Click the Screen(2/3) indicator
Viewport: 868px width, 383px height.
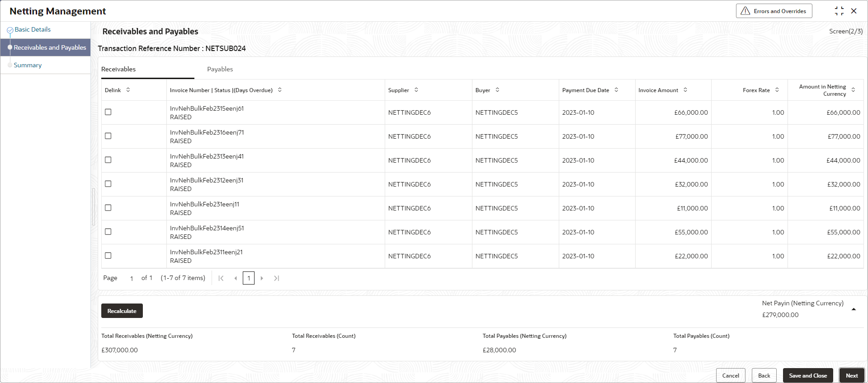click(x=846, y=31)
